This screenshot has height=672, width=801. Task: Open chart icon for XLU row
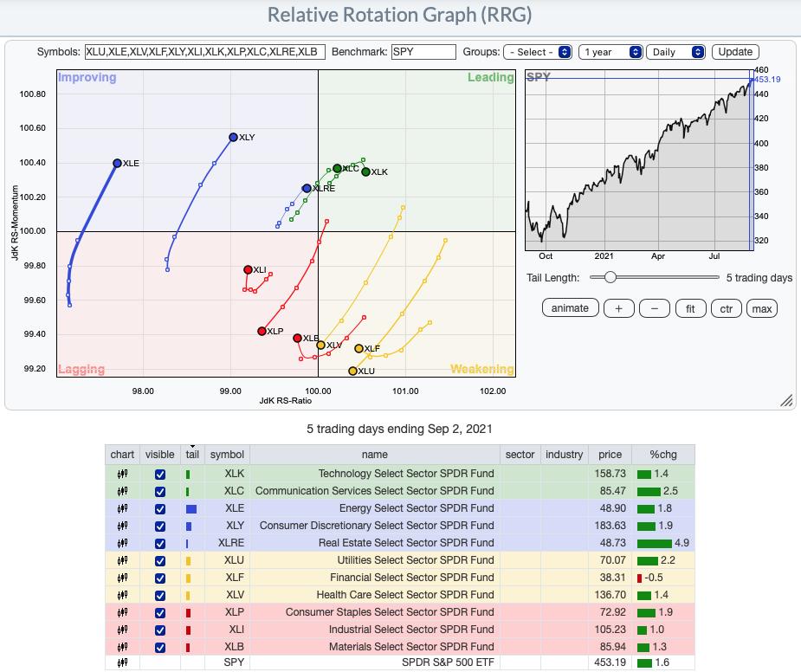click(122, 560)
